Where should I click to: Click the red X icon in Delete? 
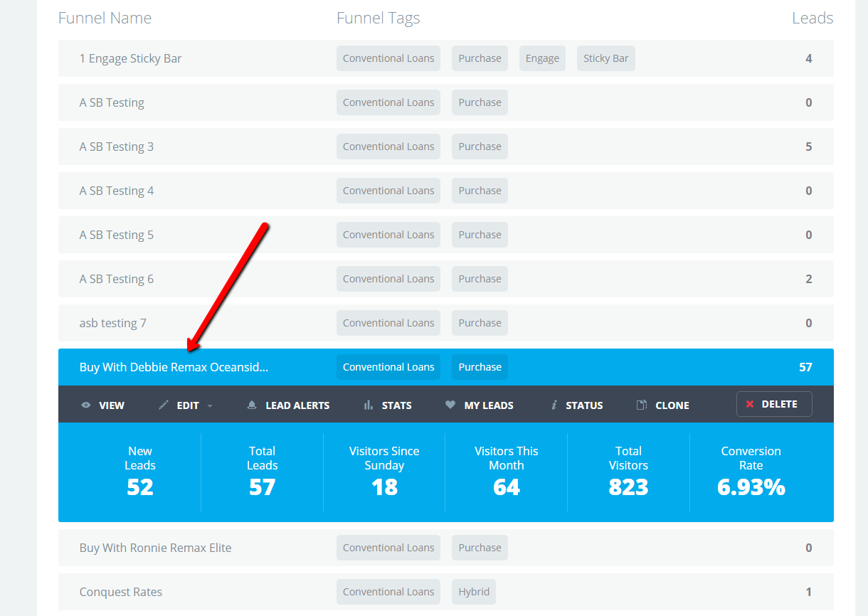(749, 404)
